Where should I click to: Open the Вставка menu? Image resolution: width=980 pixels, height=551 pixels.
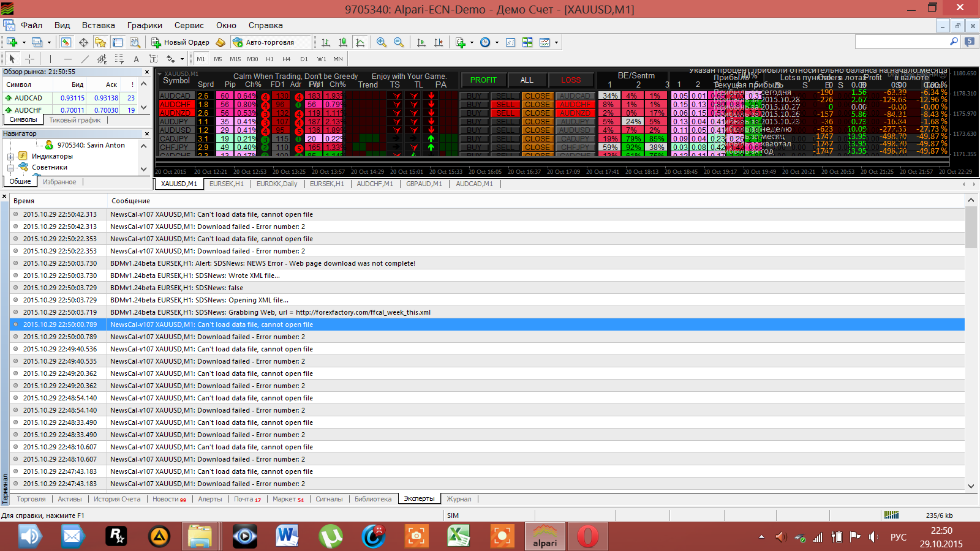pos(98,25)
